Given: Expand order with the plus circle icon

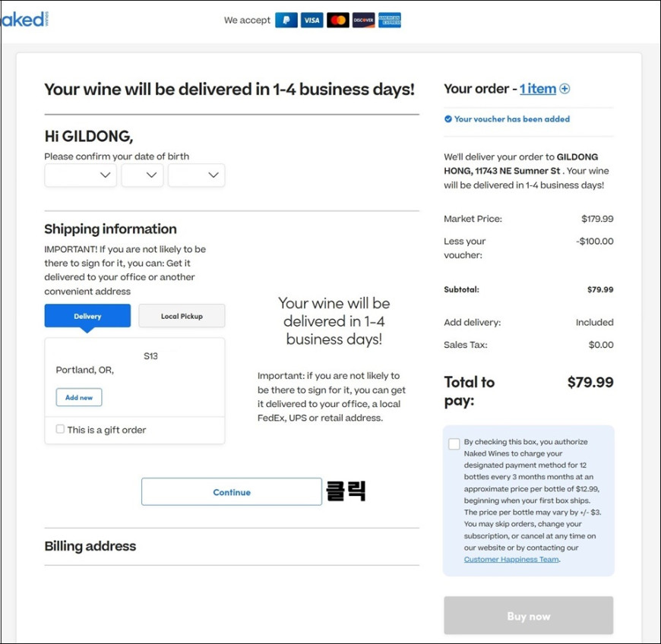Looking at the screenshot, I should pyautogui.click(x=565, y=89).
